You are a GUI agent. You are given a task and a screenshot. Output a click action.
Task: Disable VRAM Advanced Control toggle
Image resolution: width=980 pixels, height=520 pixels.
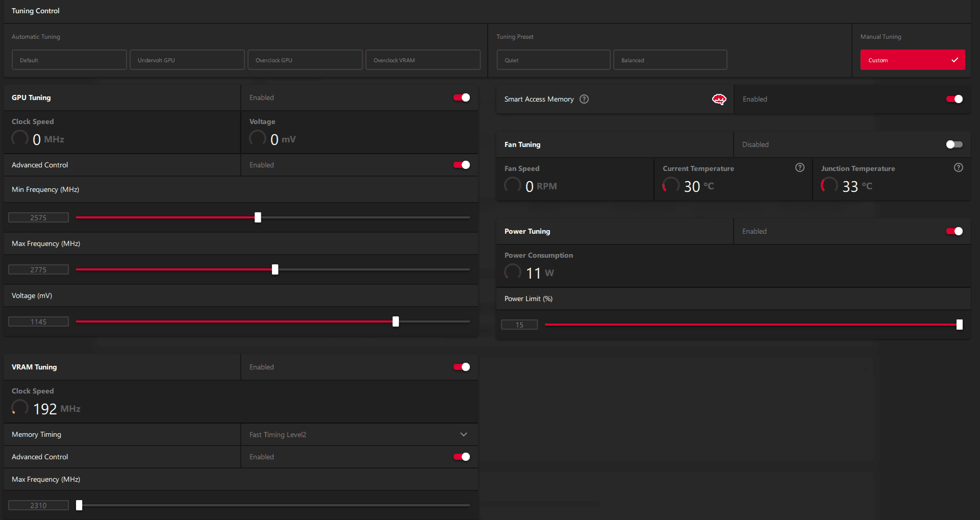pyautogui.click(x=462, y=457)
